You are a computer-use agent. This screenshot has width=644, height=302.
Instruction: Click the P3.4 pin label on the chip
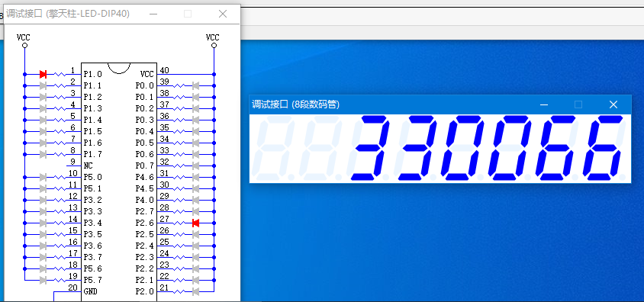(92, 223)
